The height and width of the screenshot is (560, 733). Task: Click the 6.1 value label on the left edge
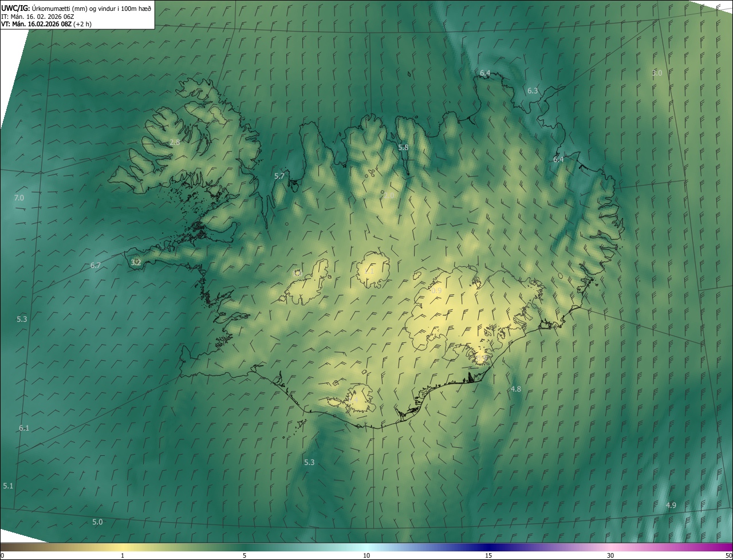click(x=24, y=428)
